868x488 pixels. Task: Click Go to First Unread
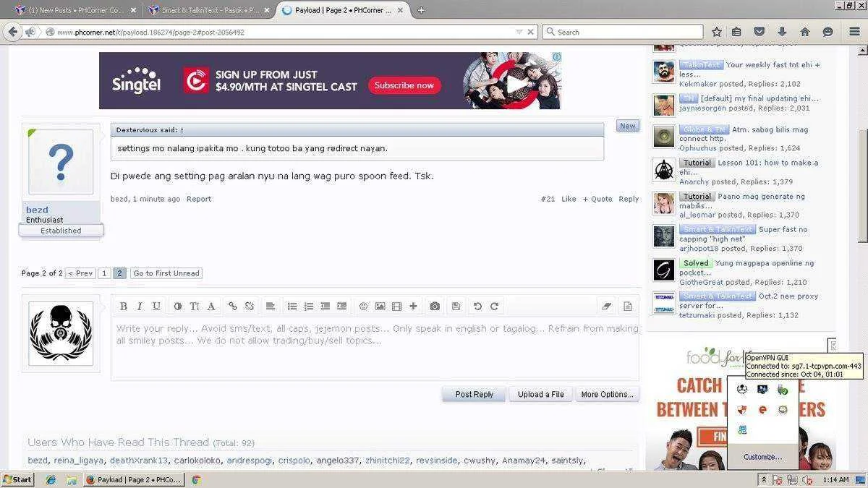click(166, 273)
